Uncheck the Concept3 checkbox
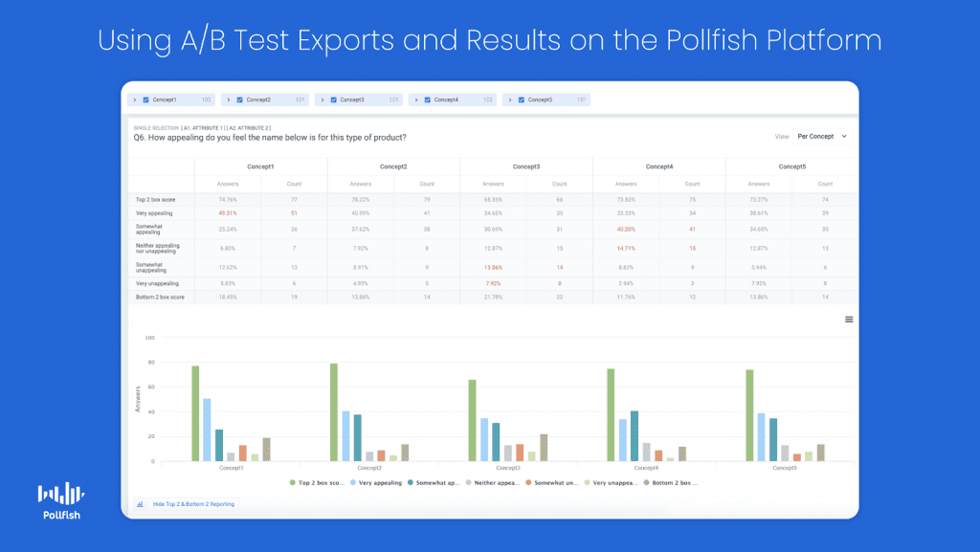The image size is (980, 552). coord(333,99)
